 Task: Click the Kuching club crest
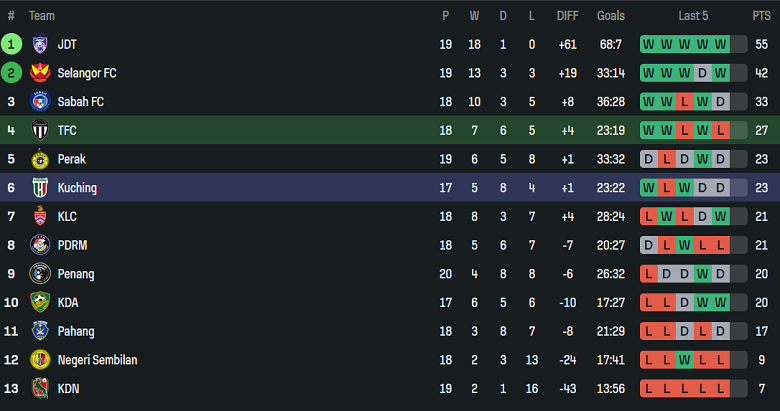[x=40, y=188]
